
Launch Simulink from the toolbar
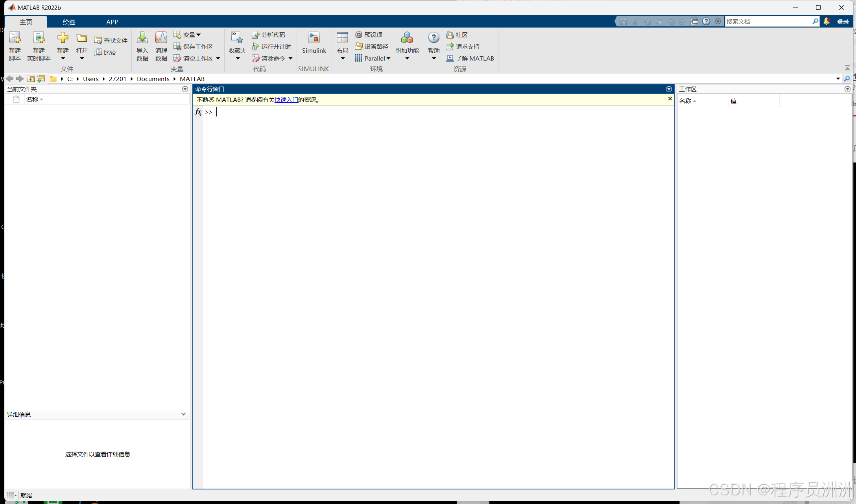tap(314, 42)
